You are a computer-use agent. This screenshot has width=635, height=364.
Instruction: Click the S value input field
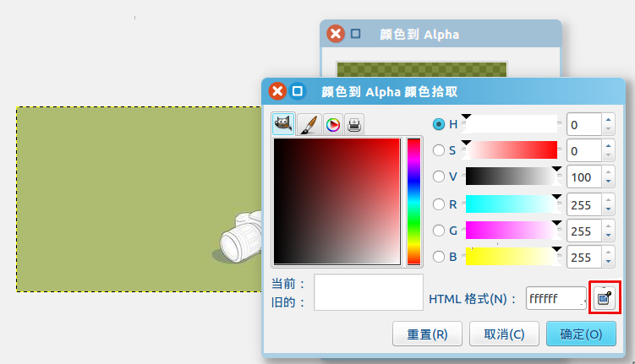tap(584, 150)
